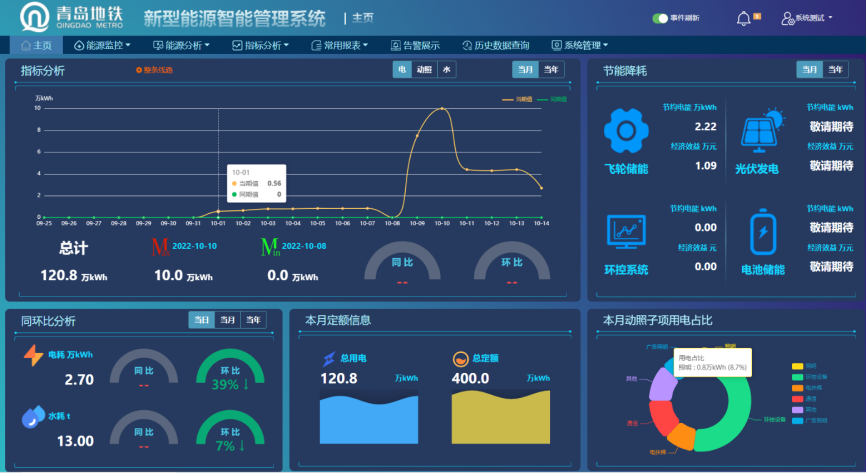The image size is (866, 473).
Task: Switch to 当年 tab in 节能降耗 panel
Action: (x=834, y=69)
